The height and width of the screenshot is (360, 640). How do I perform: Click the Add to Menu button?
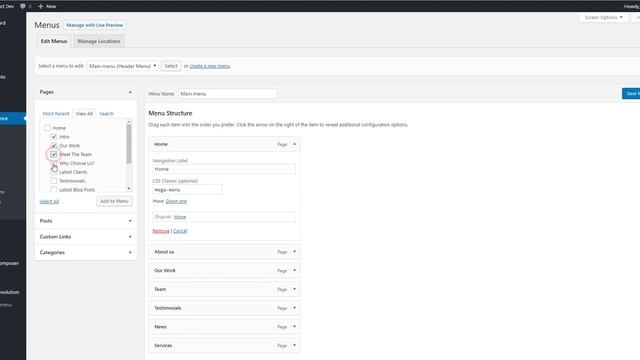[x=114, y=201]
